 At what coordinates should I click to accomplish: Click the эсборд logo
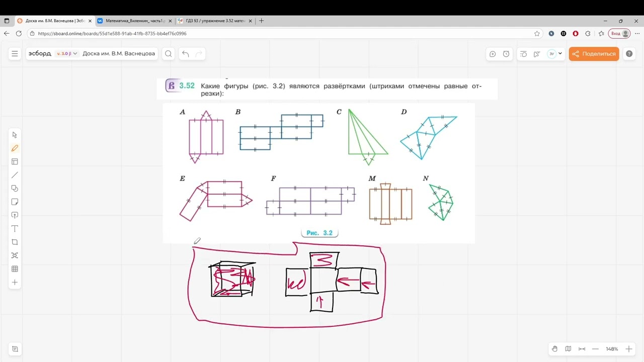40,53
